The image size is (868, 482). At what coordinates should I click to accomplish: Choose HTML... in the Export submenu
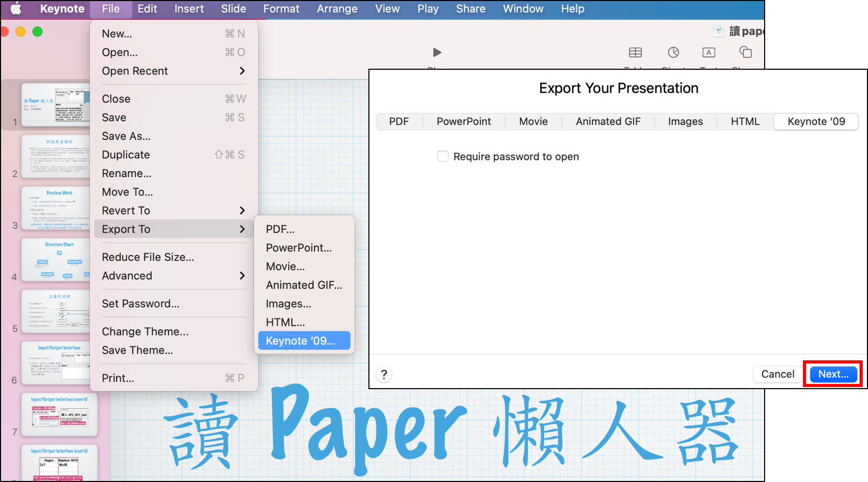point(304,323)
